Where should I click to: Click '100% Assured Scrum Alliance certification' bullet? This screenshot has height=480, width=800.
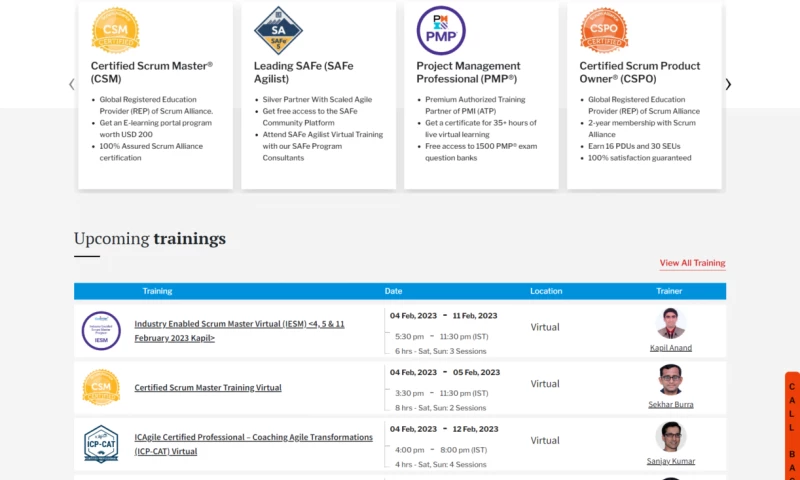pos(151,152)
